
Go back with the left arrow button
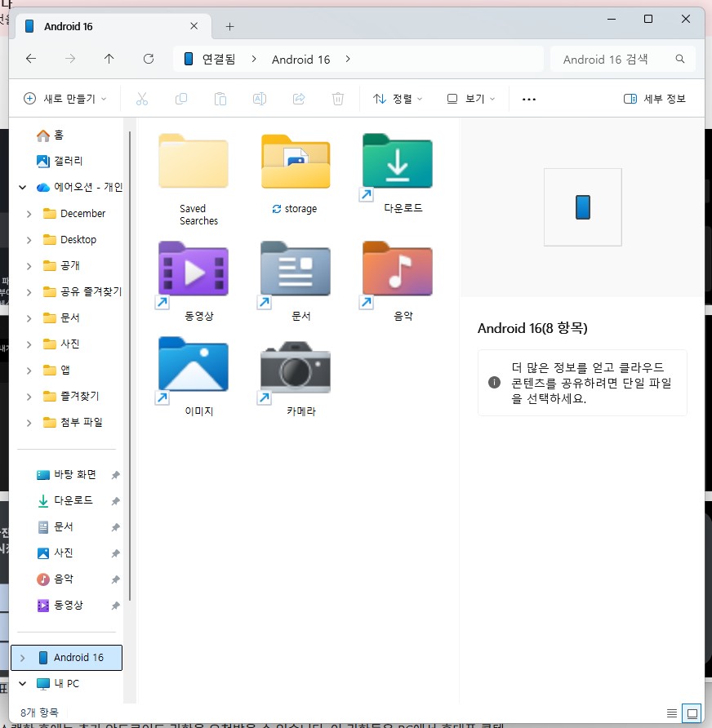[x=31, y=59]
